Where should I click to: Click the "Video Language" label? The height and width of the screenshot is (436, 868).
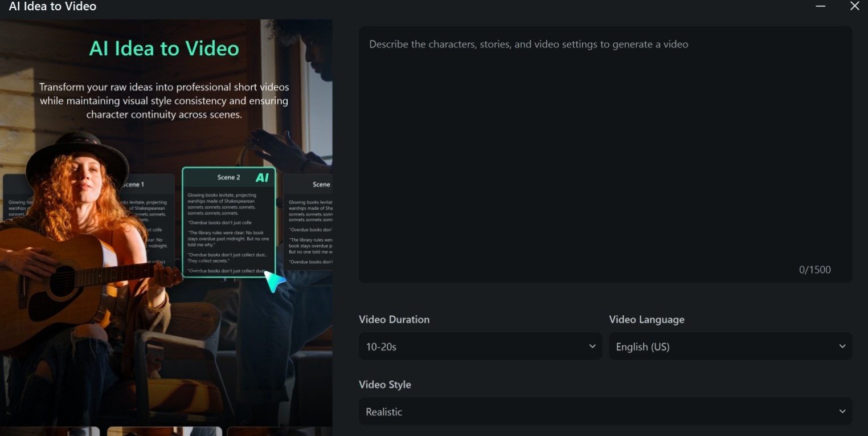(646, 319)
